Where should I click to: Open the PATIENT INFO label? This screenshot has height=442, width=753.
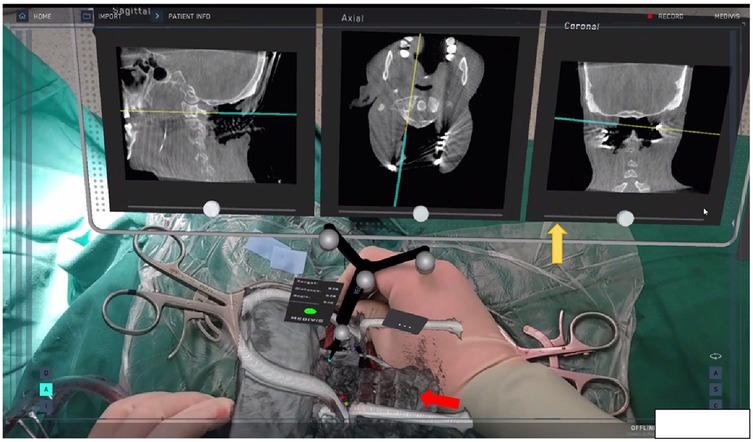189,16
